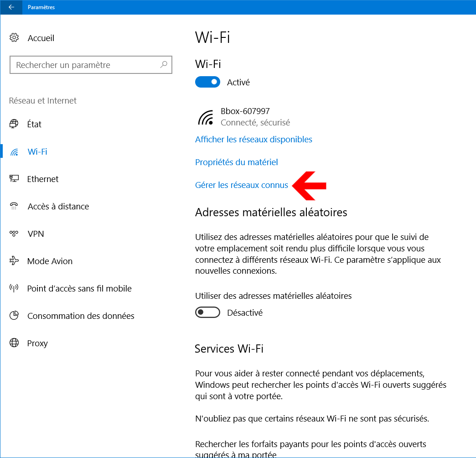The height and width of the screenshot is (458, 476).
Task: Click the Ethernet monitor icon
Action: (x=14, y=178)
